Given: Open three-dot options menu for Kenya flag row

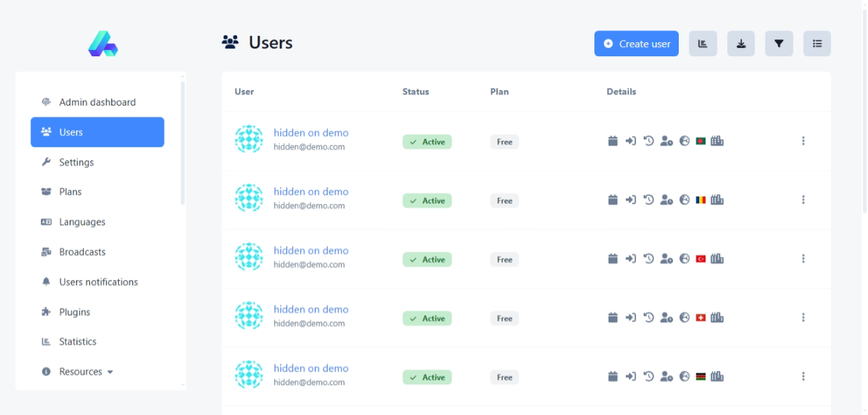Looking at the screenshot, I should coord(803,377).
